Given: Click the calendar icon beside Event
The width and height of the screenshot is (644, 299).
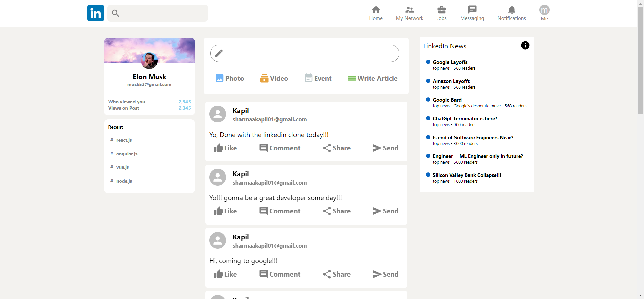Looking at the screenshot, I should pos(308,78).
